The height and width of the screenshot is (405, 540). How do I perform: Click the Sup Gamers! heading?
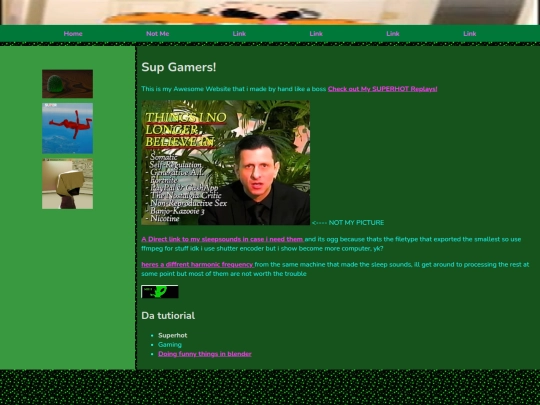[x=179, y=67]
